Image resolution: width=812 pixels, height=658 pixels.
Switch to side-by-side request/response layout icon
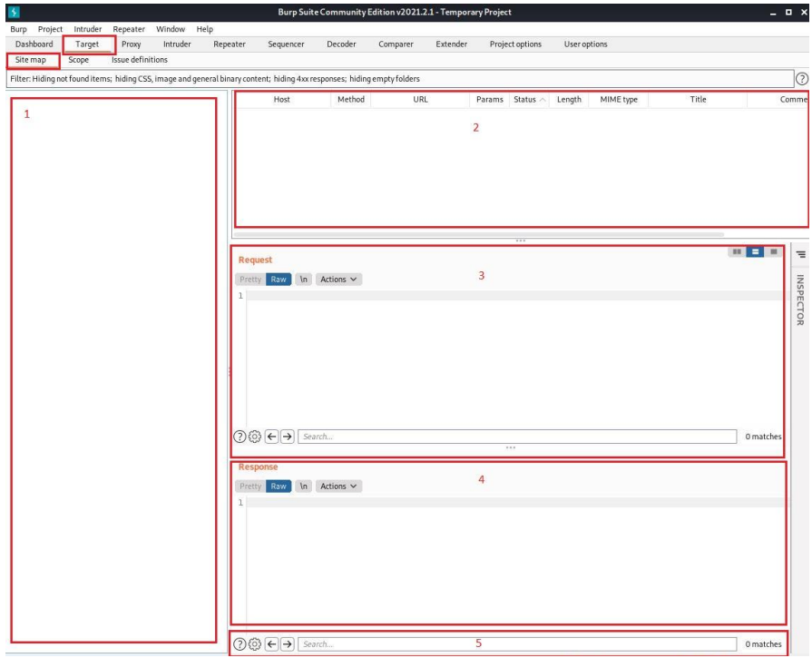[737, 251]
